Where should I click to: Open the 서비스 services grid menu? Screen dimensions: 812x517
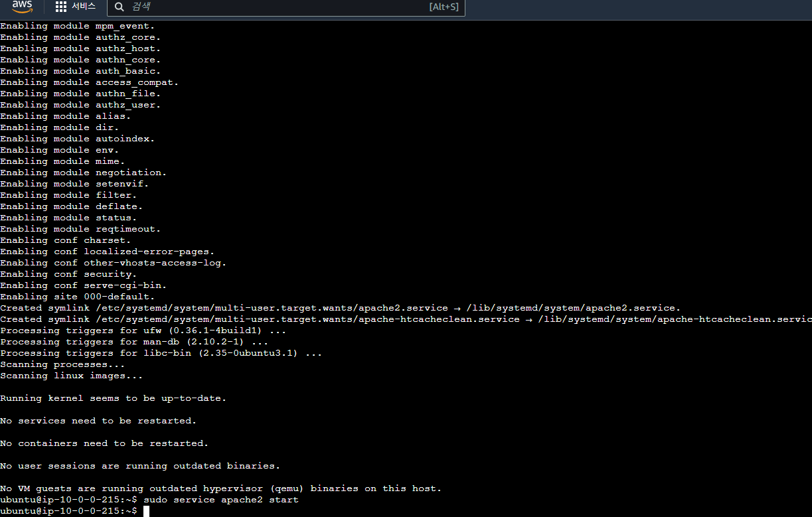tap(75, 7)
